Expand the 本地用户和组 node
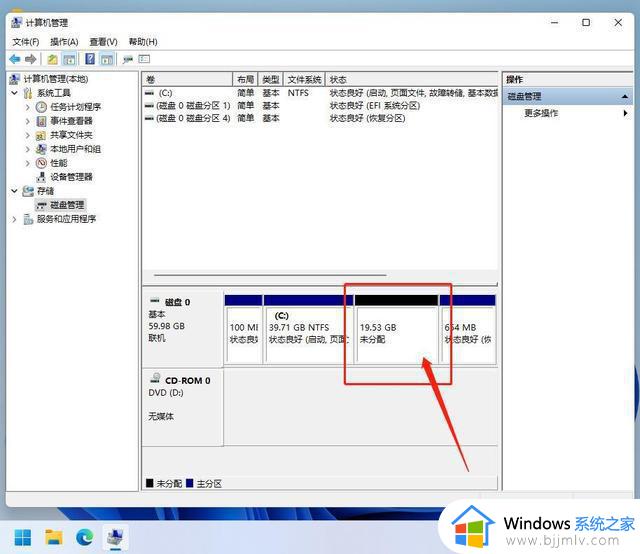Viewport: 640px width, 554px height. click(28, 149)
